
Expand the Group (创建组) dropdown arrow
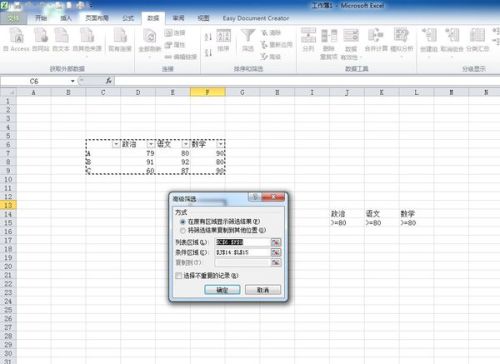click(x=429, y=56)
